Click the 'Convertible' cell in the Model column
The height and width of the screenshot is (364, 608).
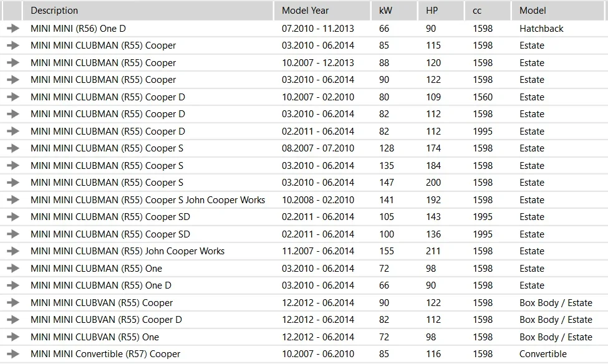tap(543, 354)
